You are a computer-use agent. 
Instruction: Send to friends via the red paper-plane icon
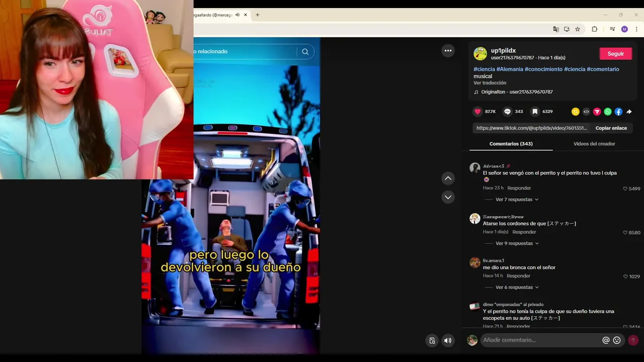tap(597, 112)
